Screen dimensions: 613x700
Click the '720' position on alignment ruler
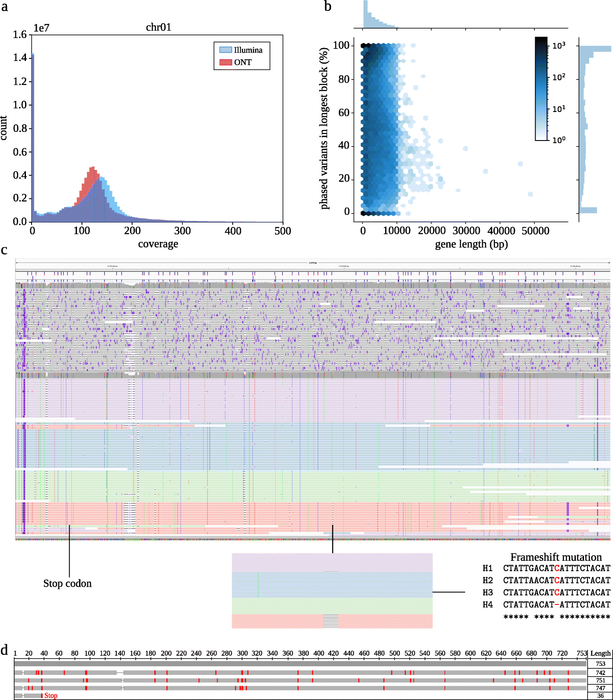(562, 653)
